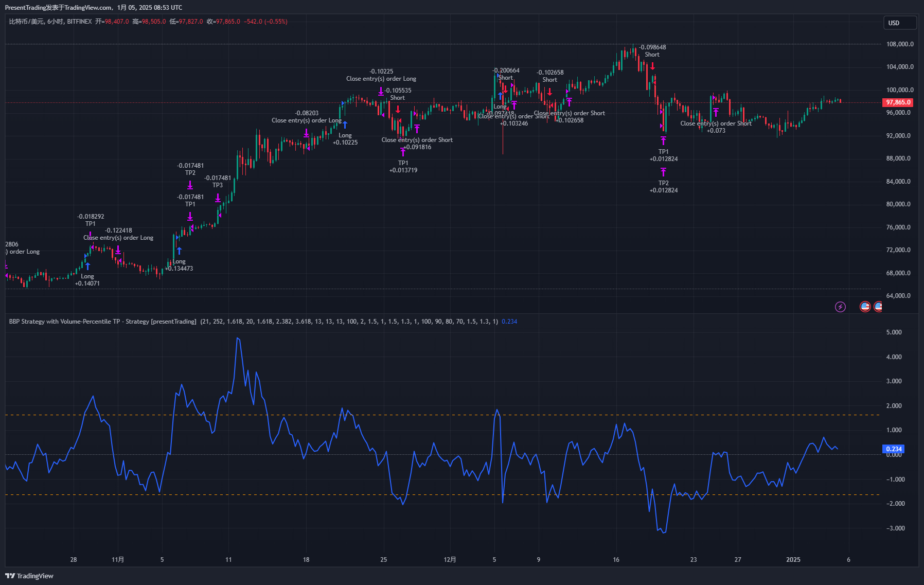The image size is (924, 585).
Task: Click the blue 0.234 indicator value tag
Action: click(x=894, y=449)
